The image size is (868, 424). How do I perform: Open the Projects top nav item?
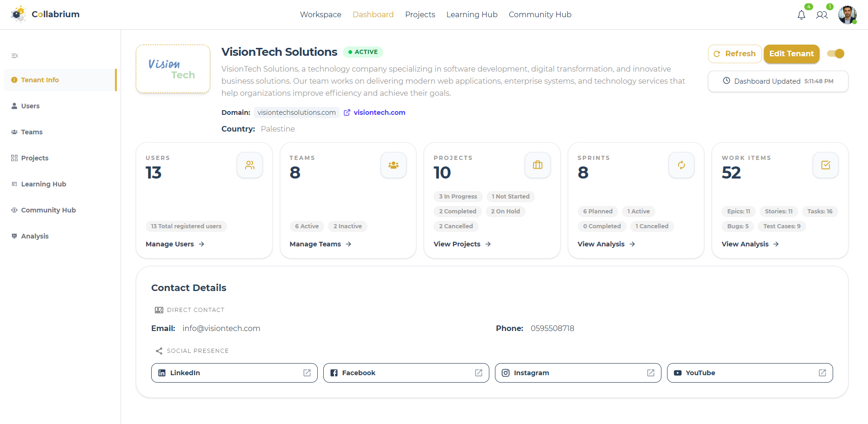[420, 14]
